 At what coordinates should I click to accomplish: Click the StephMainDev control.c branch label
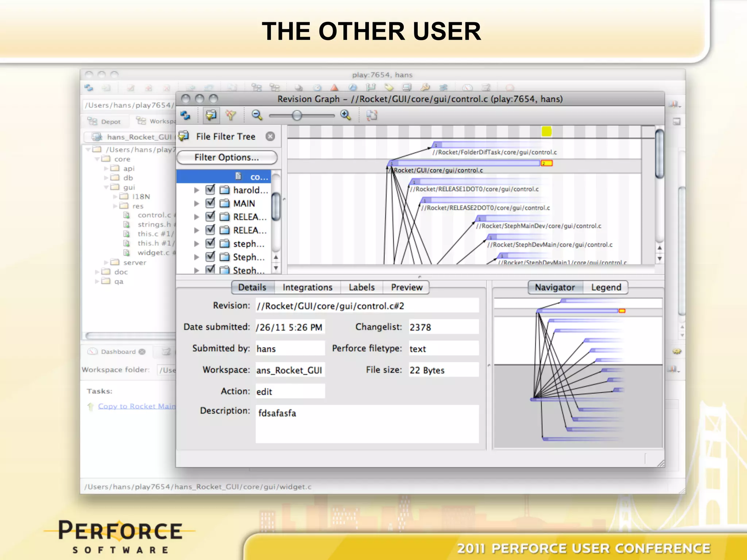click(539, 226)
